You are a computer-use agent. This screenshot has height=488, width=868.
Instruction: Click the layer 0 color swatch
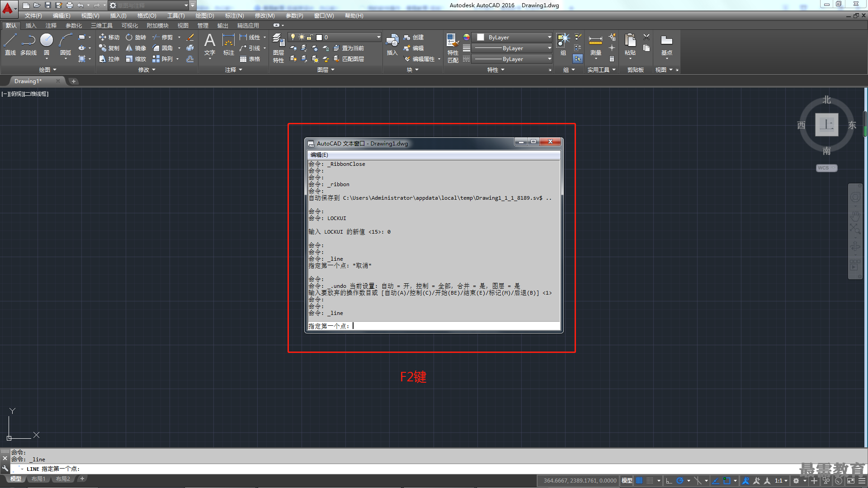coord(319,38)
